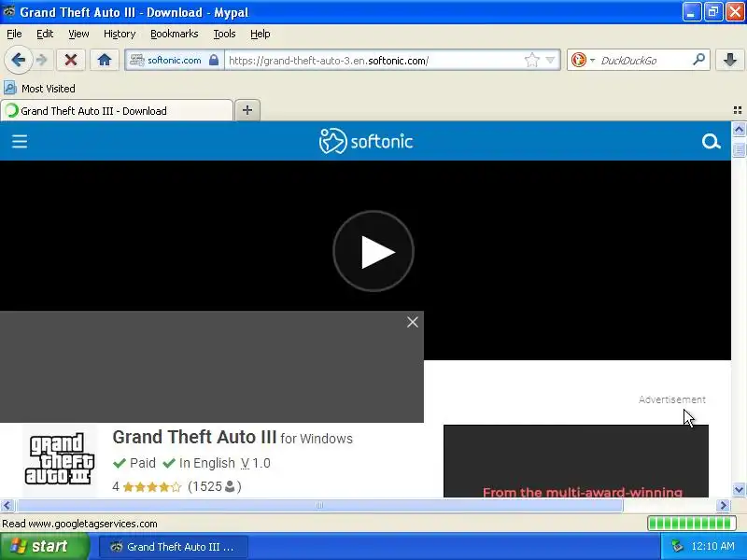Open the Most Visited bookmarks folder
Image resolution: width=747 pixels, height=560 pixels.
(x=39, y=88)
